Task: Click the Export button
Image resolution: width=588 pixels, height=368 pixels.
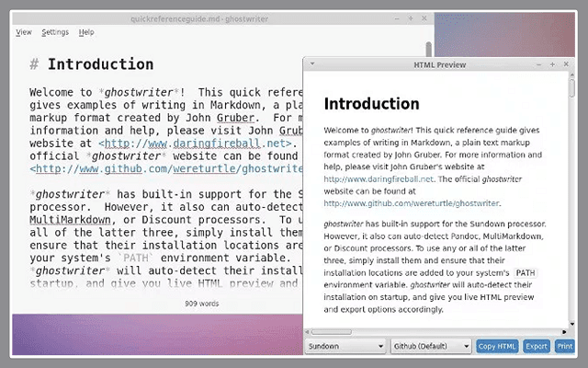Action: (x=536, y=347)
